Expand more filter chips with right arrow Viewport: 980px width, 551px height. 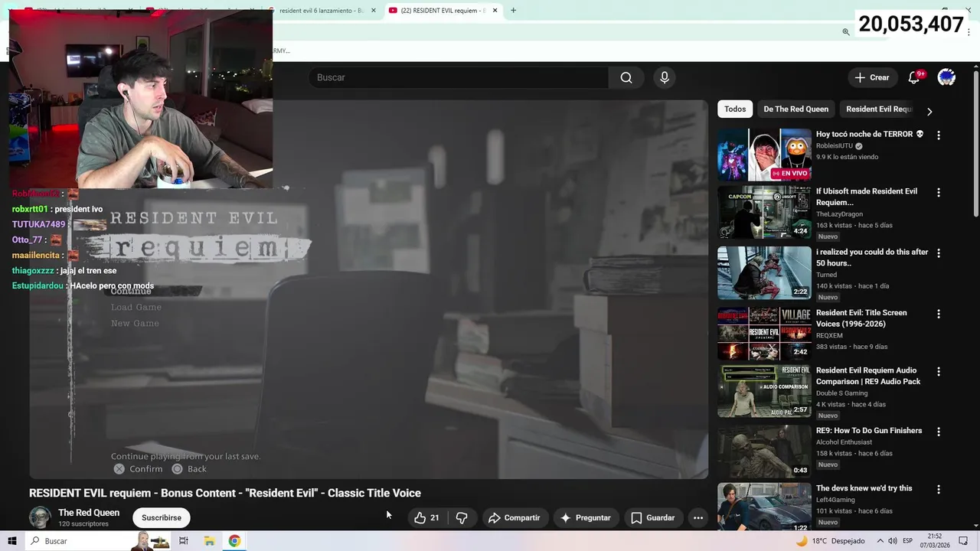pos(929,111)
